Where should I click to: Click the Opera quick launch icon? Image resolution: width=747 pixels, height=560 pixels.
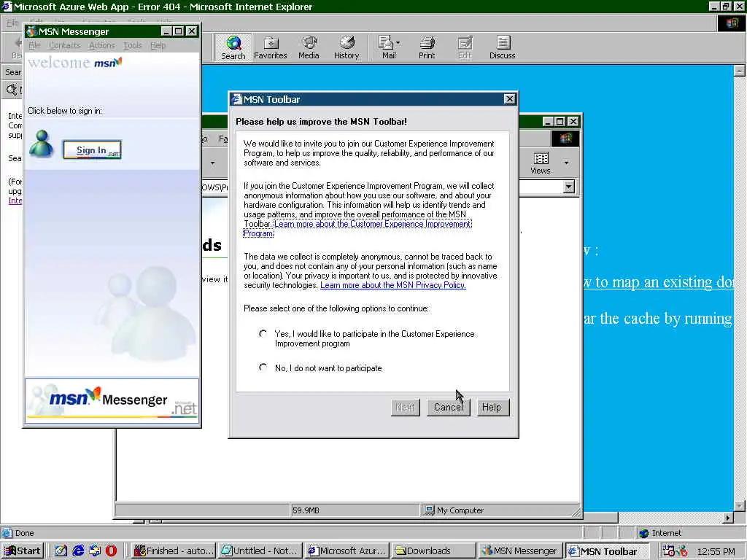point(112,551)
